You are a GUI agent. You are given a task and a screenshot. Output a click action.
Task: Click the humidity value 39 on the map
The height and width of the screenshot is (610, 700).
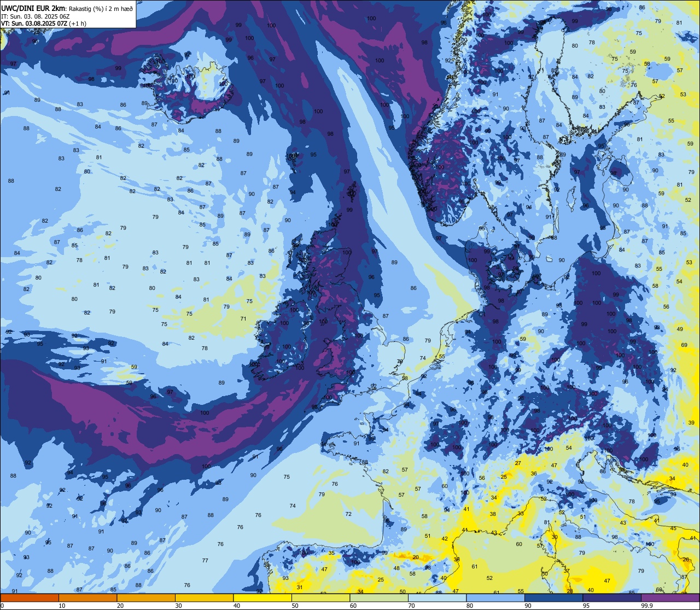point(691,422)
